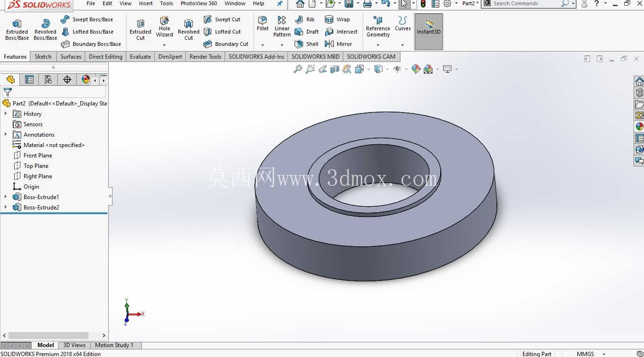Choose the Swept Boss/Base feature
Image resolution: width=644 pixels, height=357 pixels.
(x=87, y=19)
